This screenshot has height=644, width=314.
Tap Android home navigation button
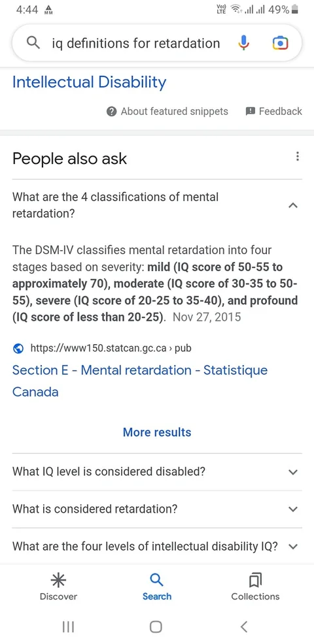pyautogui.click(x=156, y=627)
